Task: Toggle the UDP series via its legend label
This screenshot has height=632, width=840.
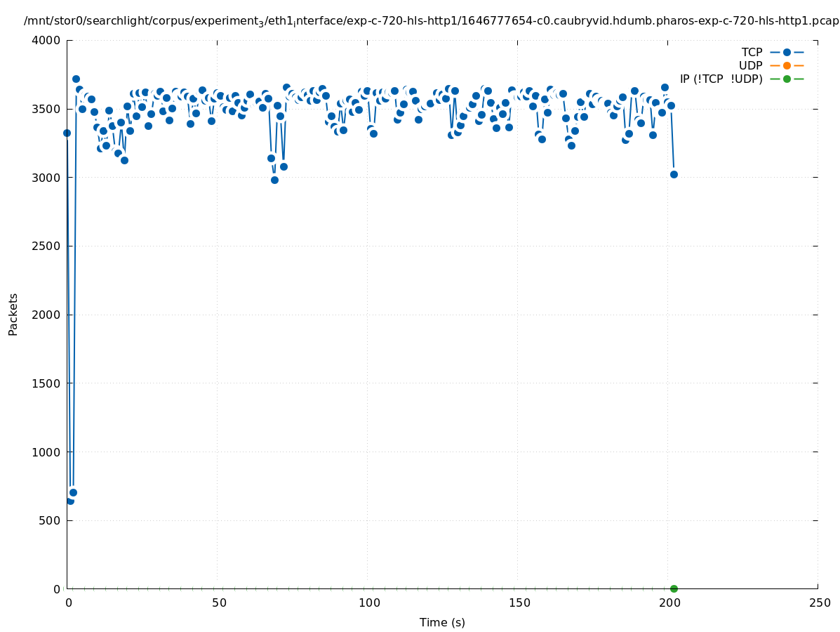Action: 750,65
